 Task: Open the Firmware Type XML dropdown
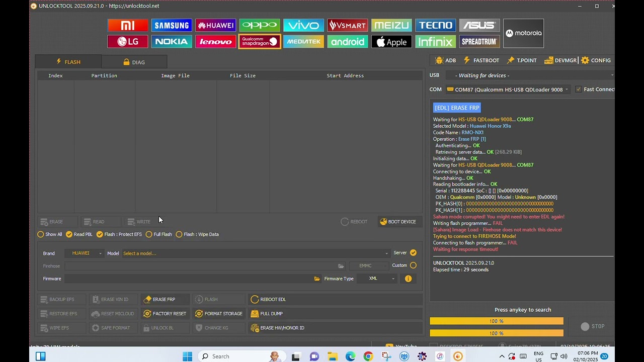[377, 279]
